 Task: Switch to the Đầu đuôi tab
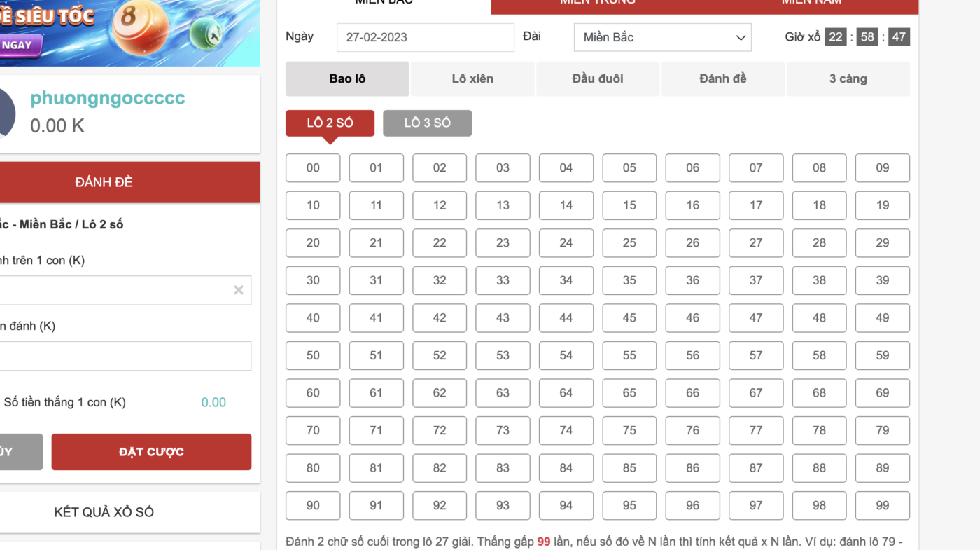597,79
